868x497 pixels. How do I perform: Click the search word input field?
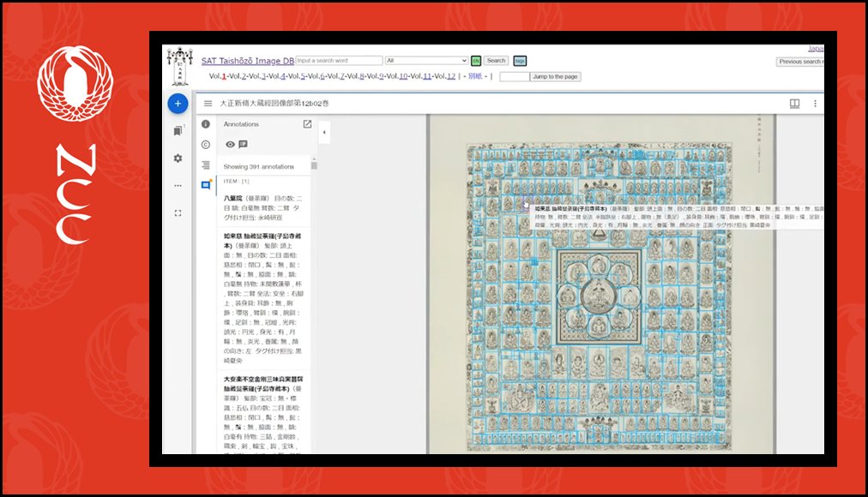340,60
